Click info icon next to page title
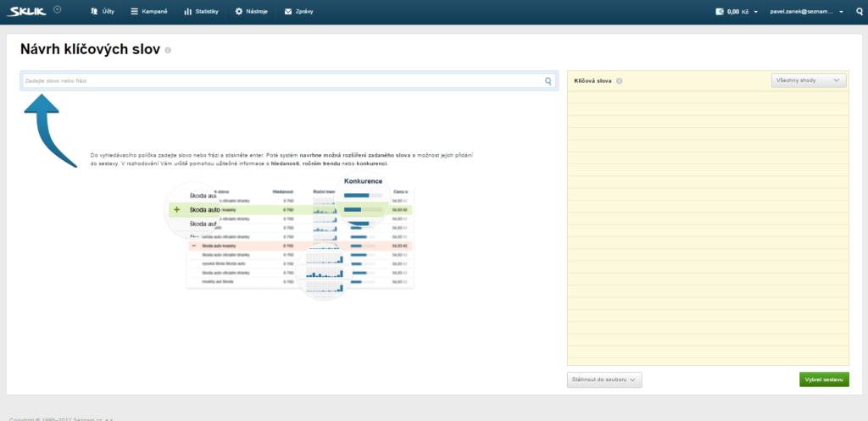Screen dimensions: 868x421 coord(168,51)
